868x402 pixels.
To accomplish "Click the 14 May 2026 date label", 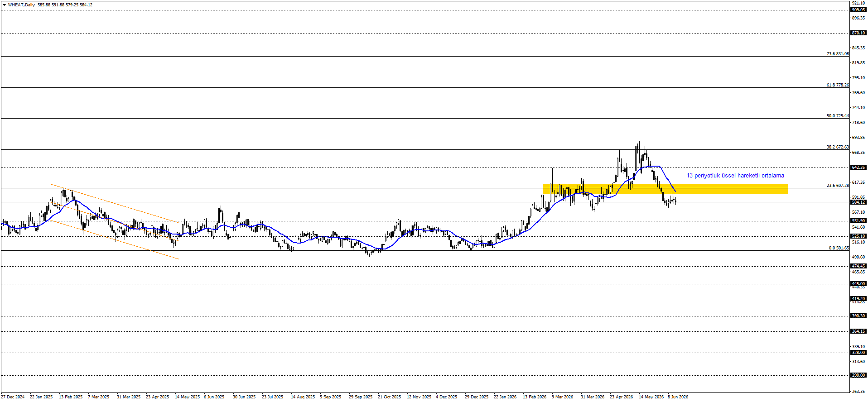I will (x=651, y=397).
